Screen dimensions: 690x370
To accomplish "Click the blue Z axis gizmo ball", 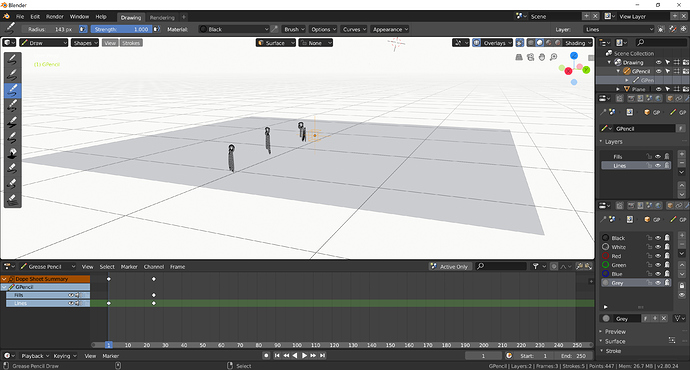I will point(574,55).
